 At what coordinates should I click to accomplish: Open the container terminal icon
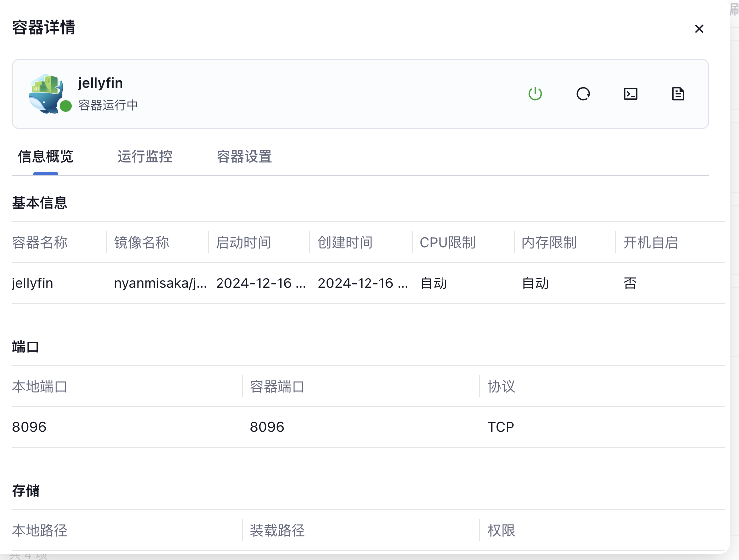point(631,94)
